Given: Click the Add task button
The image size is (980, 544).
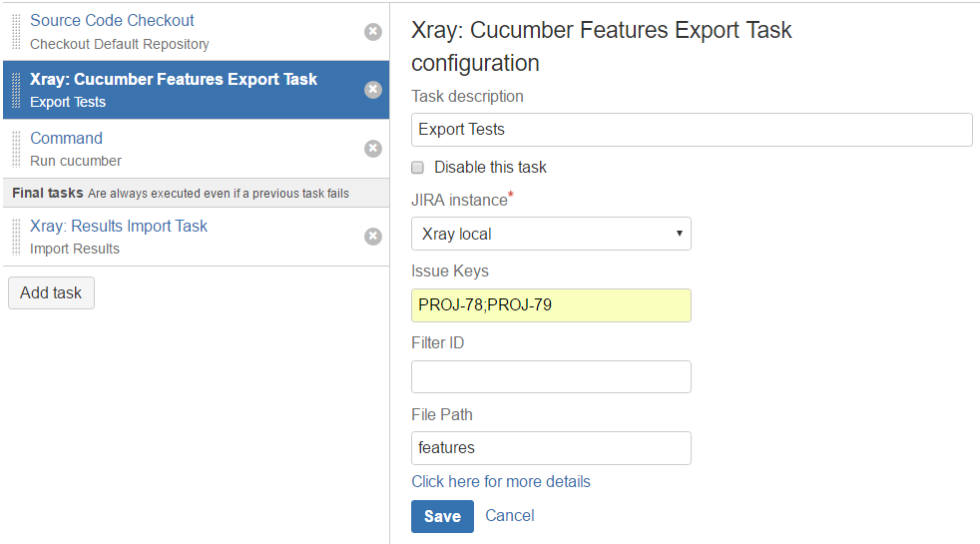Looking at the screenshot, I should coord(51,292).
